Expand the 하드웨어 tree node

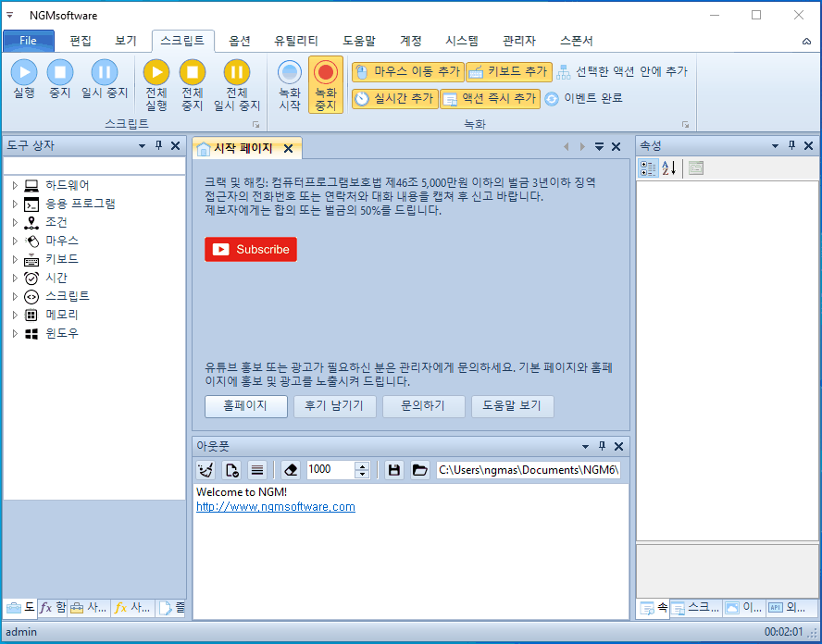tap(15, 185)
